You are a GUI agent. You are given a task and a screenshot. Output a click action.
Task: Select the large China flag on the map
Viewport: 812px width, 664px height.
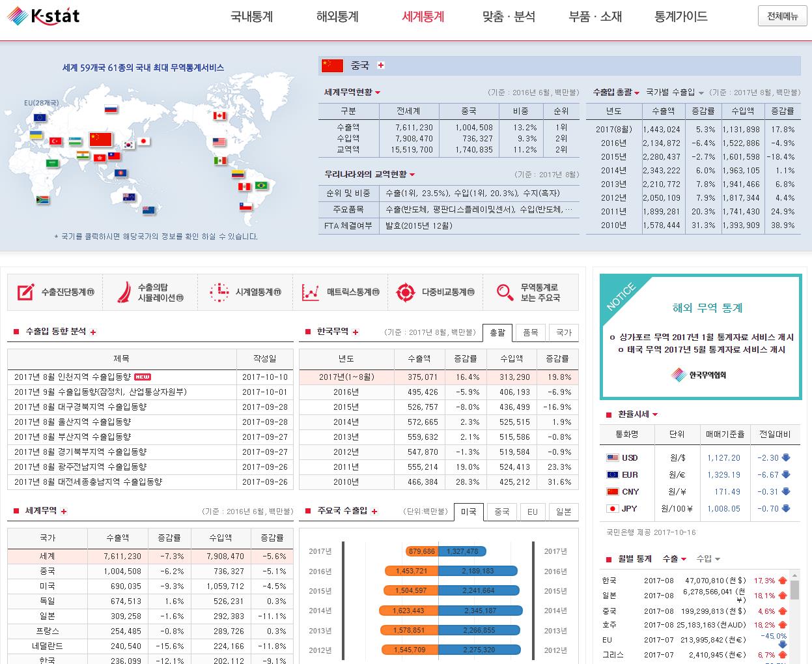pos(101,139)
